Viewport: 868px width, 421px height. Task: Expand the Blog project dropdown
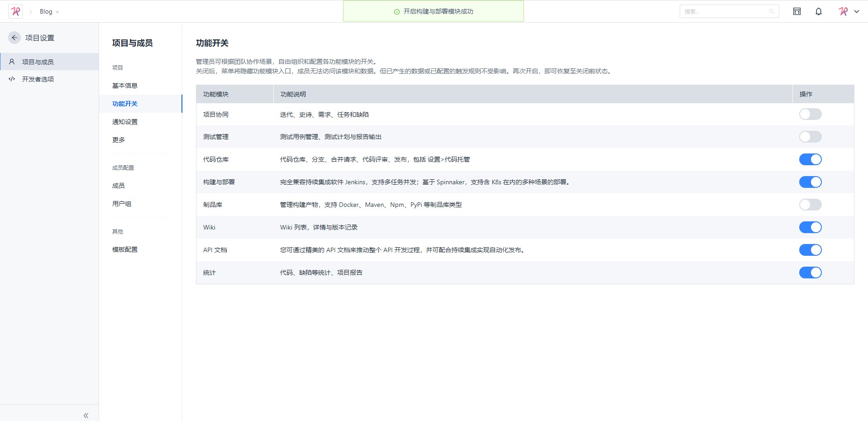pos(57,12)
